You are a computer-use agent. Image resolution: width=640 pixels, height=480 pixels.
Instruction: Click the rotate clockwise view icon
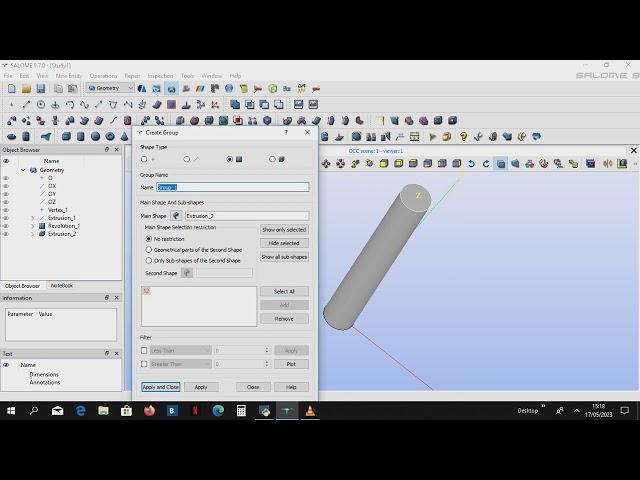(x=487, y=164)
